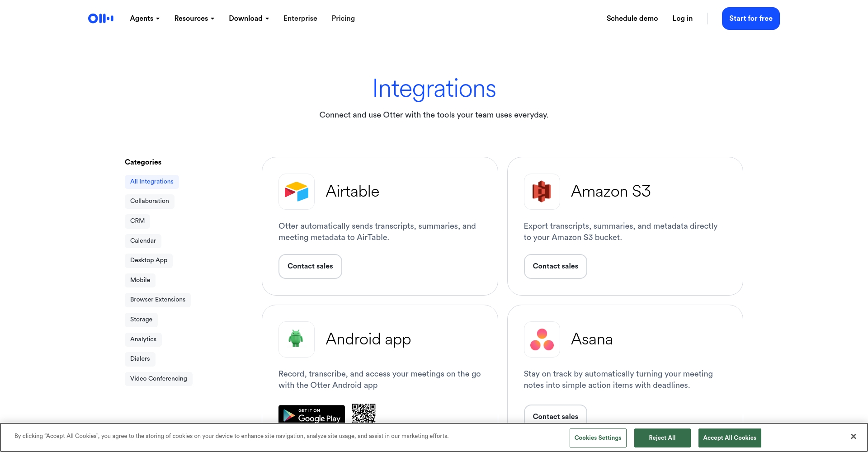Click the green Android robot icon
868x452 pixels.
(296, 339)
